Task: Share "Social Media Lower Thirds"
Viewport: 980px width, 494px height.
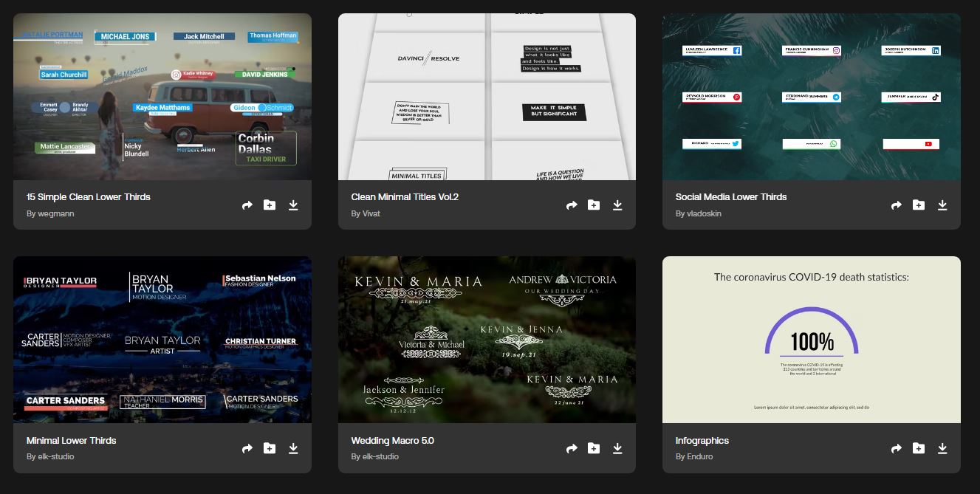Action: [x=896, y=205]
